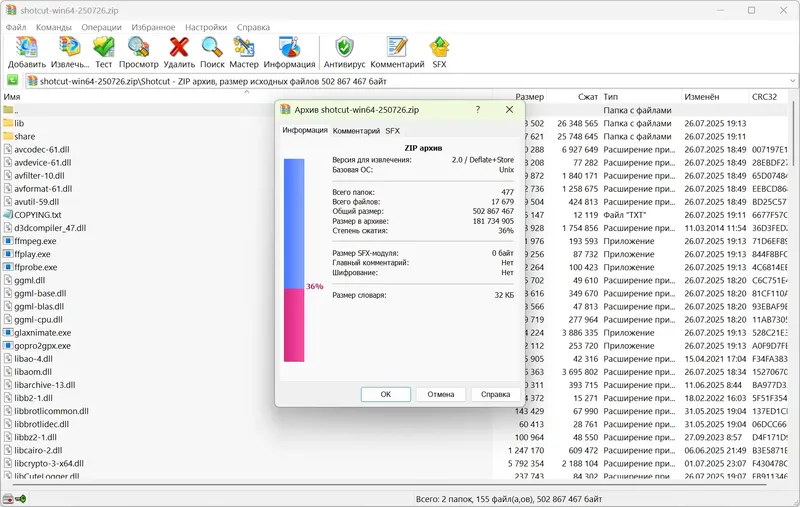
Task: Open the Операции menu
Action: 102,27
